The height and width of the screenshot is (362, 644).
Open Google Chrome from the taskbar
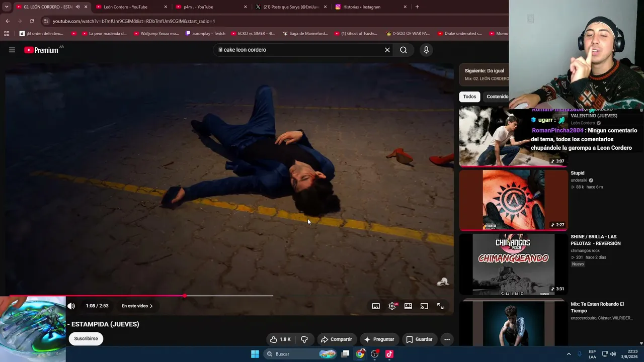(360, 354)
